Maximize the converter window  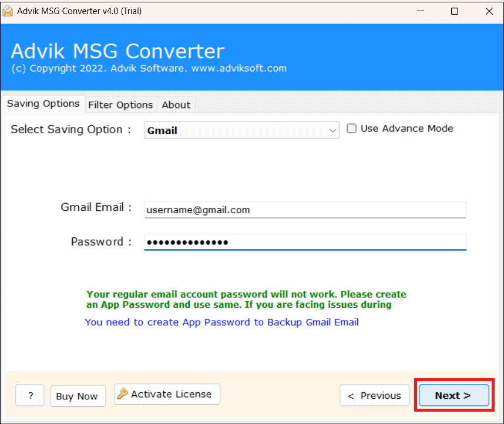click(x=455, y=11)
